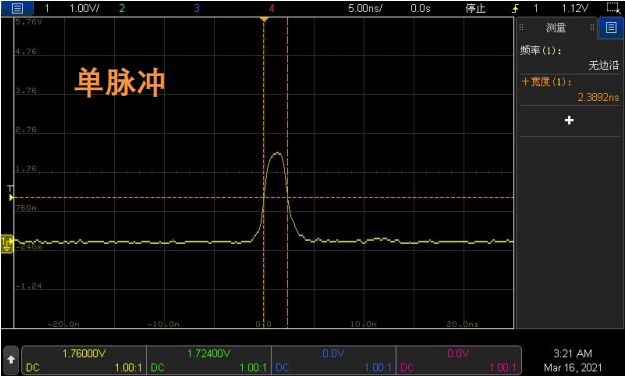625x376 pixels.
Task: Enable channel 4 in top bar
Action: point(271,8)
